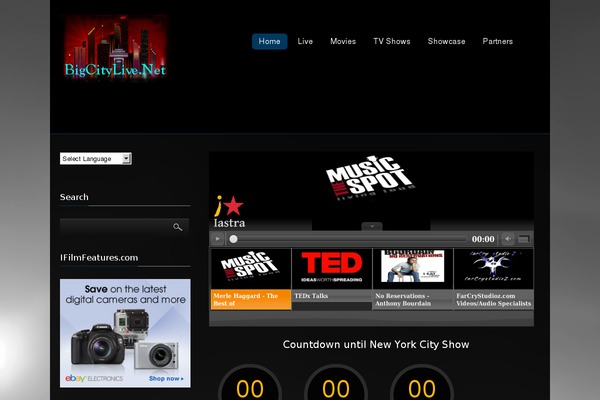The image size is (600, 400).
Task: Click the IFilmFeatures.com heading
Action: tap(99, 258)
